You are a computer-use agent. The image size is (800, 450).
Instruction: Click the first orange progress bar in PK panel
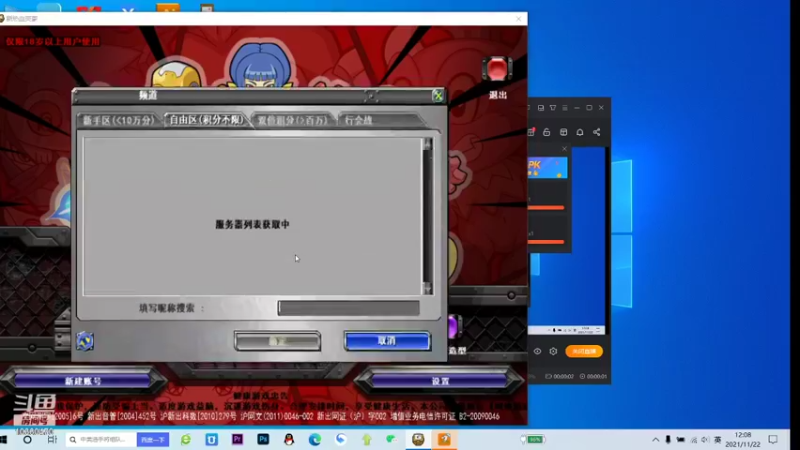click(x=546, y=208)
